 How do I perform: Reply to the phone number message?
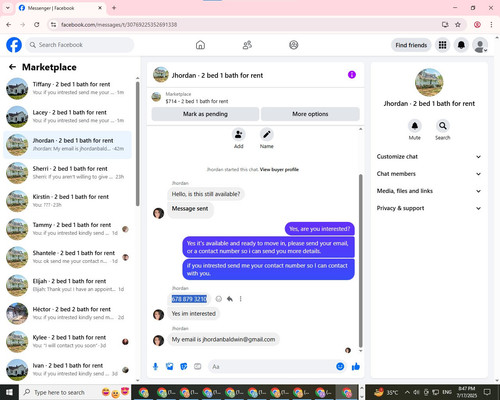[x=230, y=299]
